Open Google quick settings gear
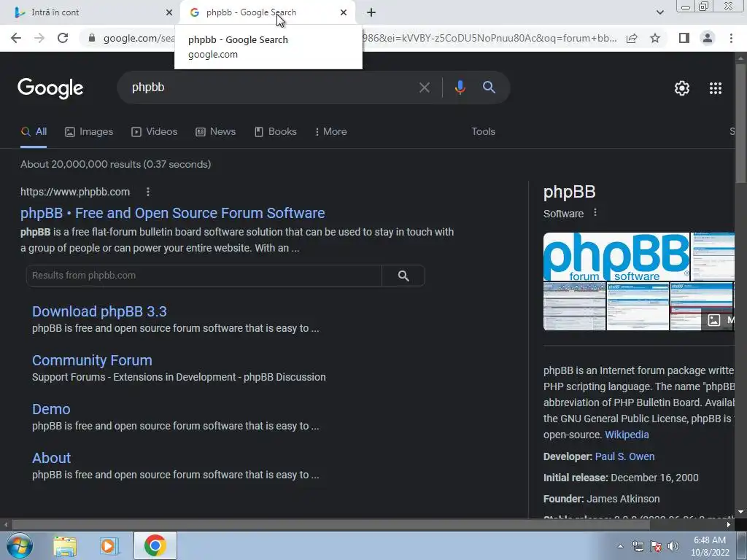The image size is (747, 560). (682, 88)
